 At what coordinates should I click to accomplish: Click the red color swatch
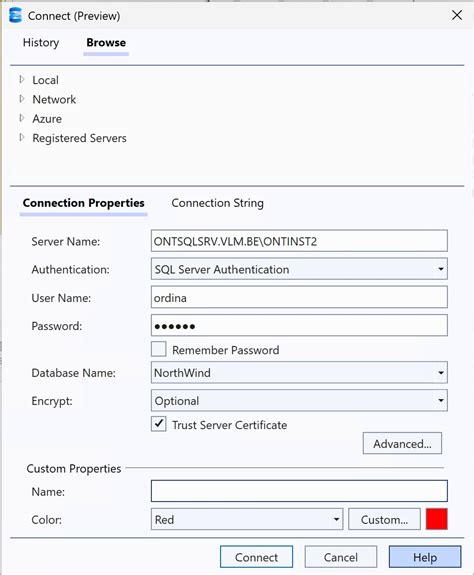437,519
